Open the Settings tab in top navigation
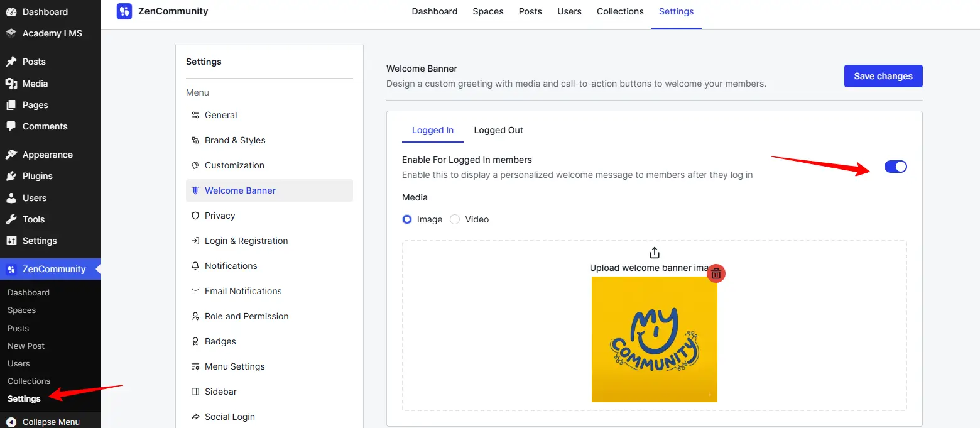Viewport: 980px width, 428px height. [x=677, y=11]
